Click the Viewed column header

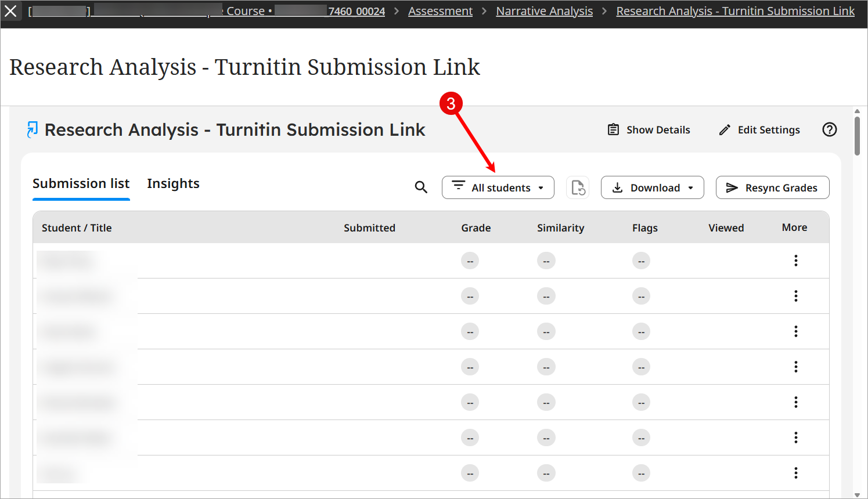pyautogui.click(x=726, y=228)
